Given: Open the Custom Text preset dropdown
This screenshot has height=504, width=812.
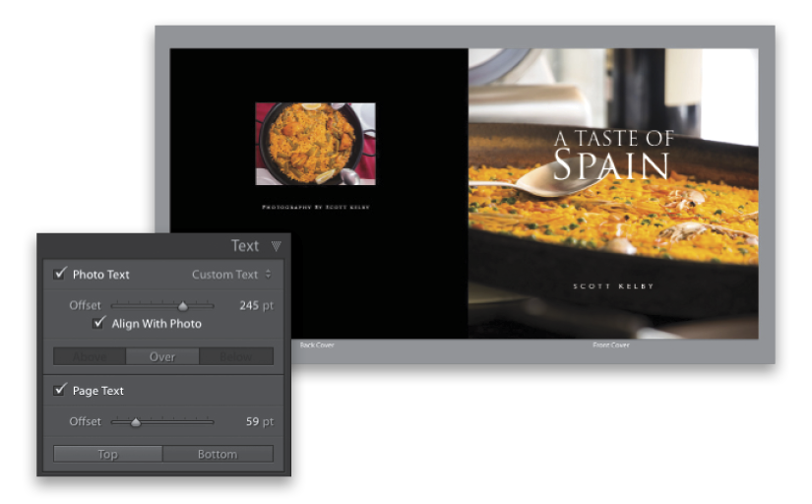Looking at the screenshot, I should click(x=231, y=275).
